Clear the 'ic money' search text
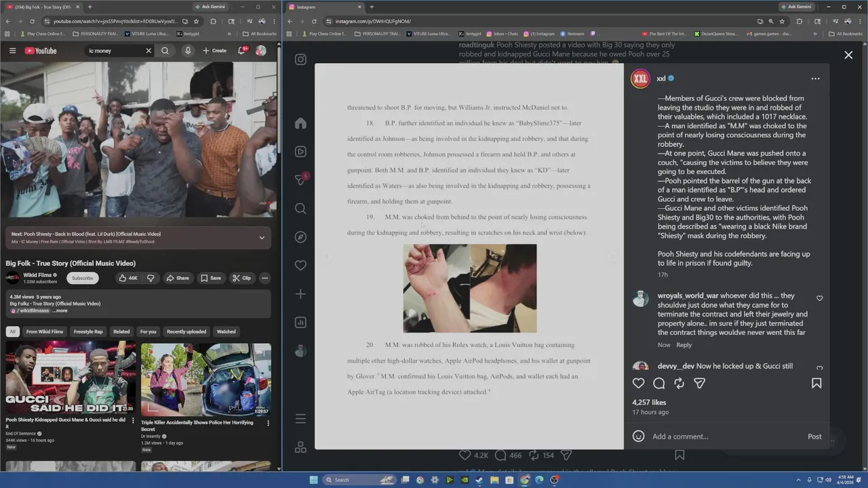 pos(149,51)
